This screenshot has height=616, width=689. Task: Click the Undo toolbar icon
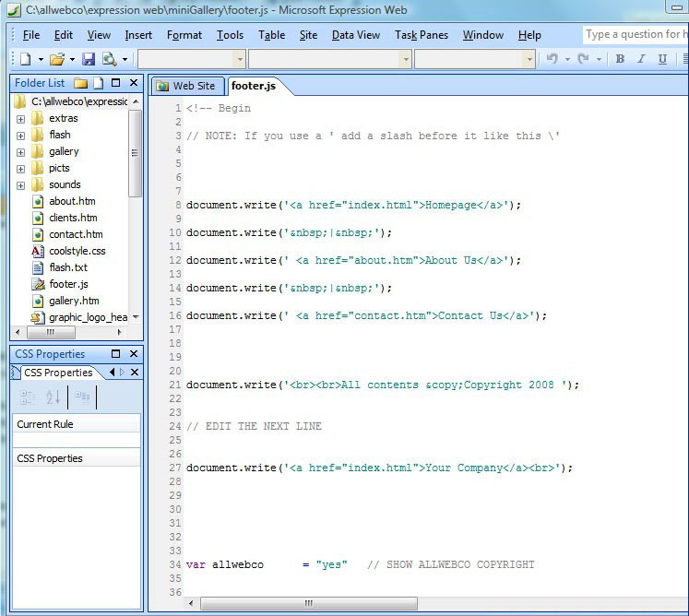click(552, 58)
